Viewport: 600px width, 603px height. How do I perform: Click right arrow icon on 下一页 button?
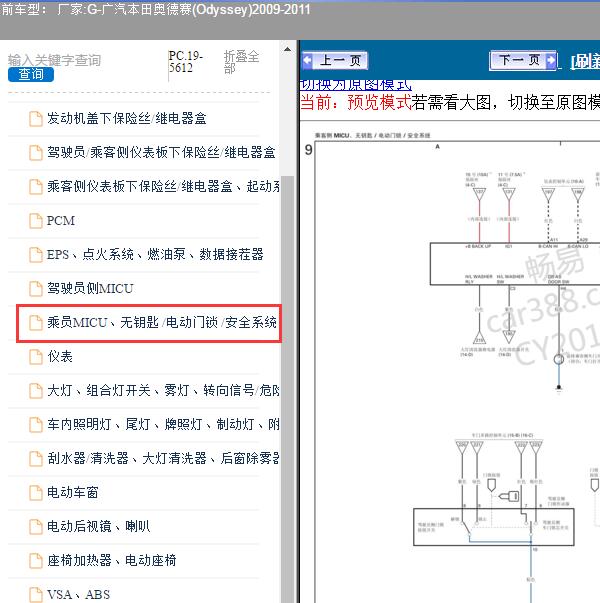[551, 60]
